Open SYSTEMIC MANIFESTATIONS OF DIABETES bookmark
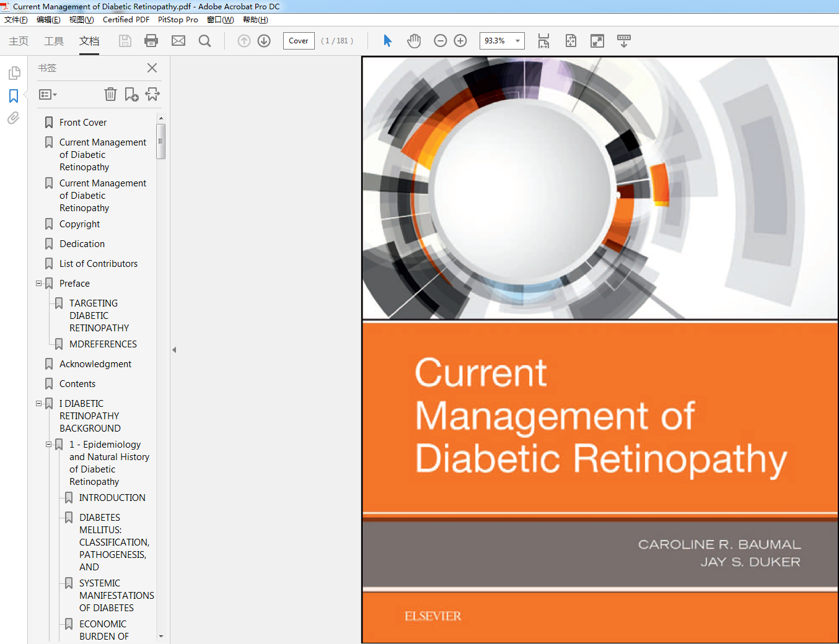The width and height of the screenshot is (839, 644). coord(116,596)
